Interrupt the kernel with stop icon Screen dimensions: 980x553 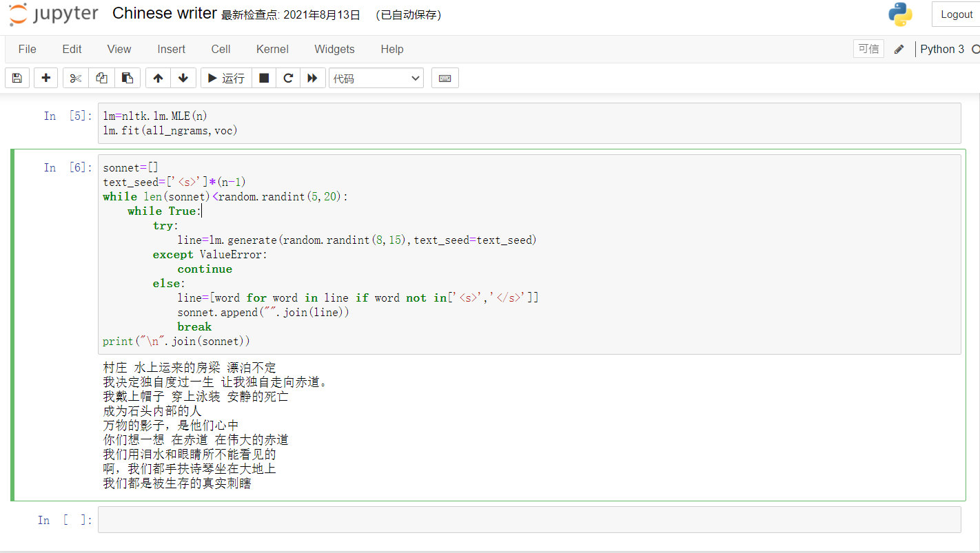click(x=264, y=78)
